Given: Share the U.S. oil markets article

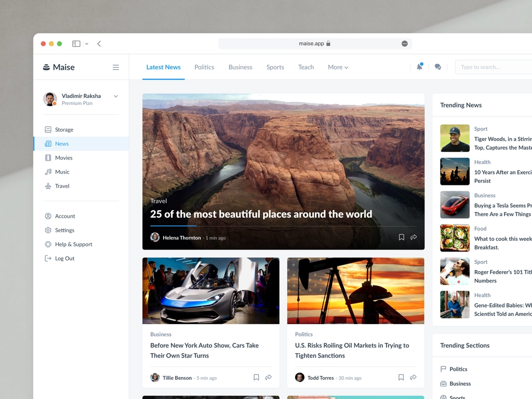Looking at the screenshot, I should (x=414, y=378).
